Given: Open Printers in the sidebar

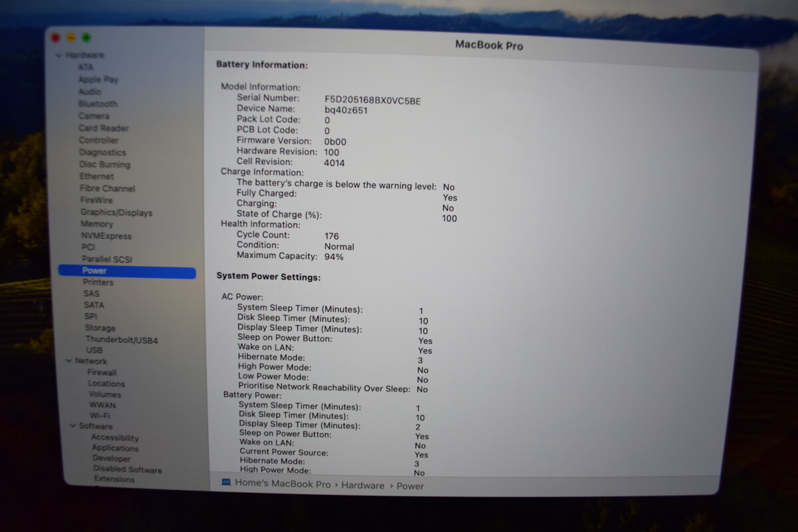Looking at the screenshot, I should [x=98, y=283].
